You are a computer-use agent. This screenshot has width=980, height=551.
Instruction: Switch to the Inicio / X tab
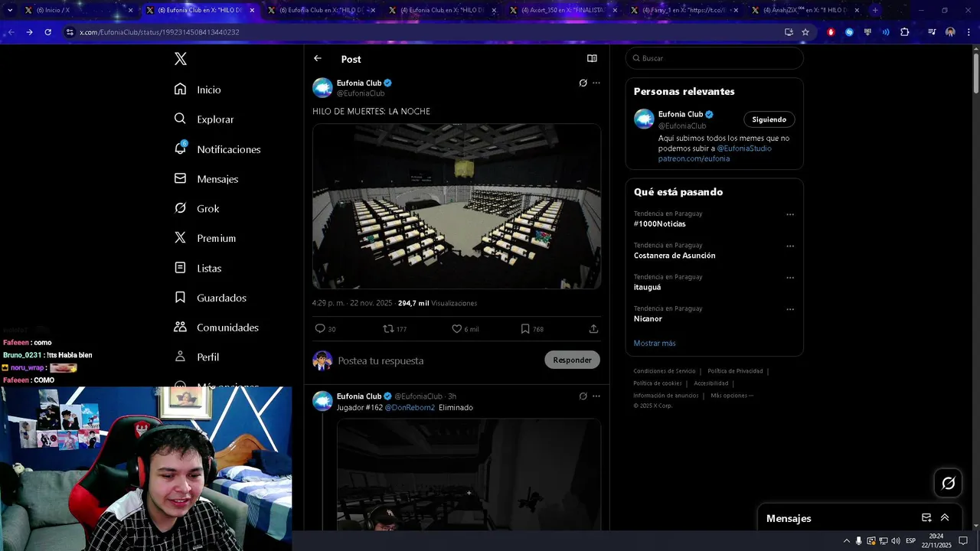[77, 10]
